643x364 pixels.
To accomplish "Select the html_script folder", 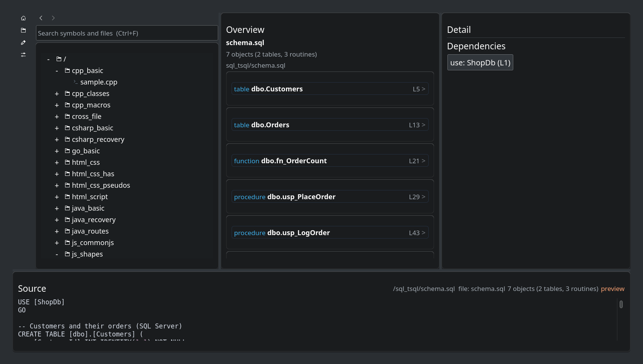I will (x=90, y=197).
